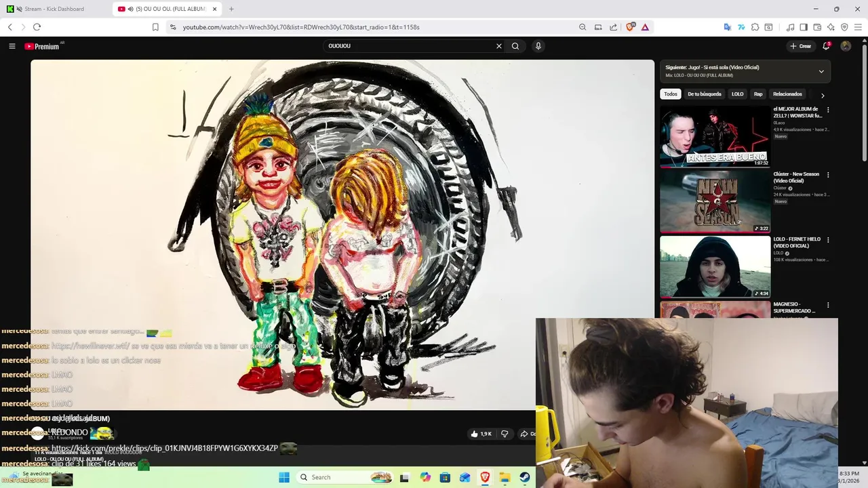View site information icon in address bar
This screenshot has height=488, width=868.
coord(173,27)
